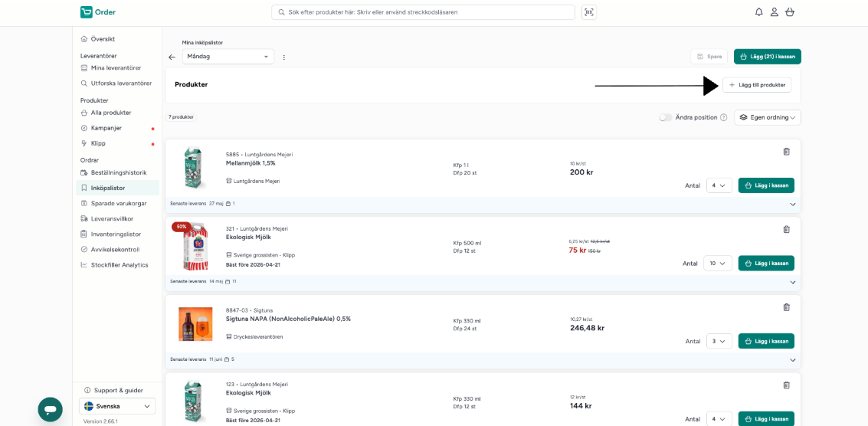Open the three-dot menu next to Måndag
868x426 pixels.
284,57
